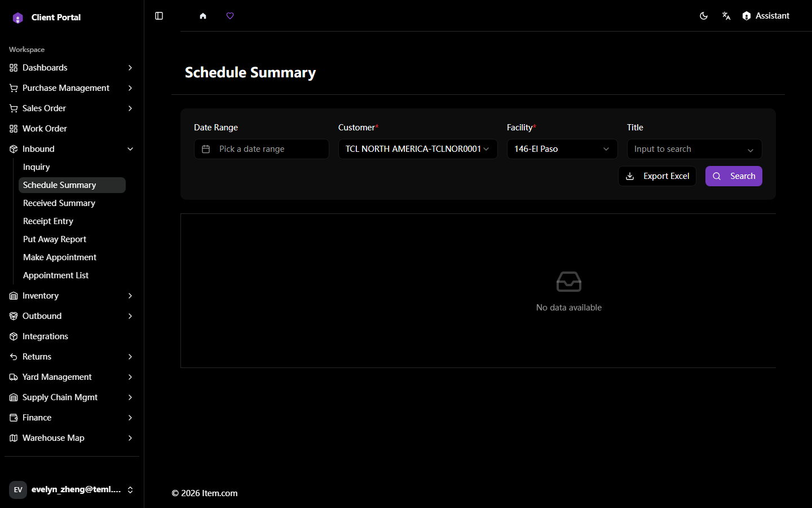The height and width of the screenshot is (508, 812).
Task: Go to the home icon
Action: click(x=203, y=16)
